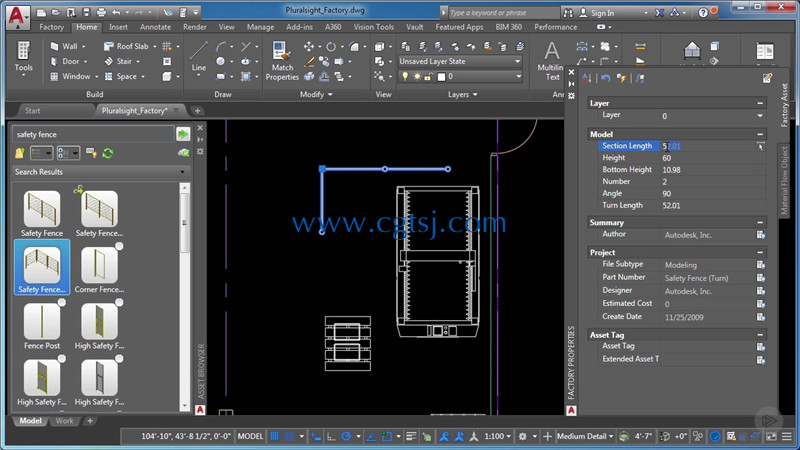
Task: Toggle MODEL space button in status bar
Action: [x=250, y=436]
